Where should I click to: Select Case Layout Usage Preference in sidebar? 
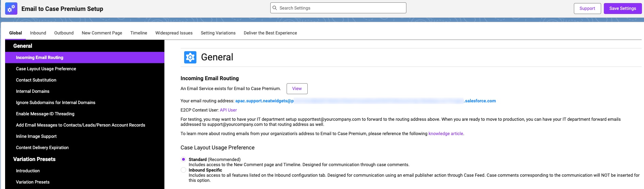click(x=85, y=69)
